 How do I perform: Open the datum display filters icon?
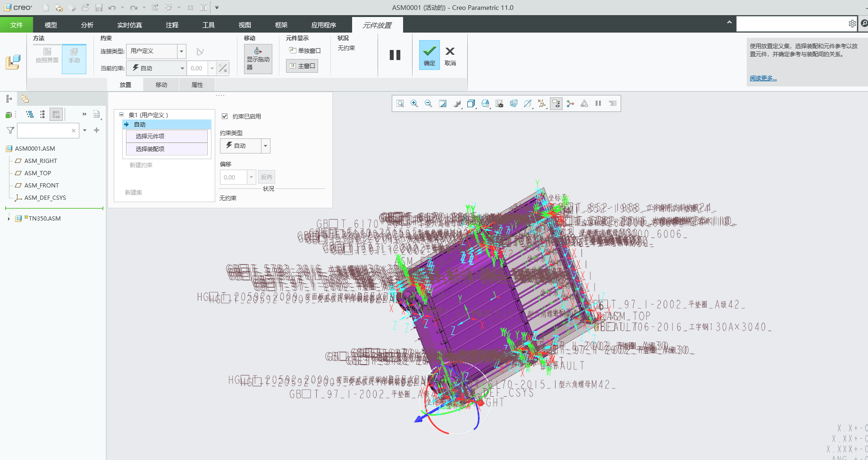pos(542,103)
